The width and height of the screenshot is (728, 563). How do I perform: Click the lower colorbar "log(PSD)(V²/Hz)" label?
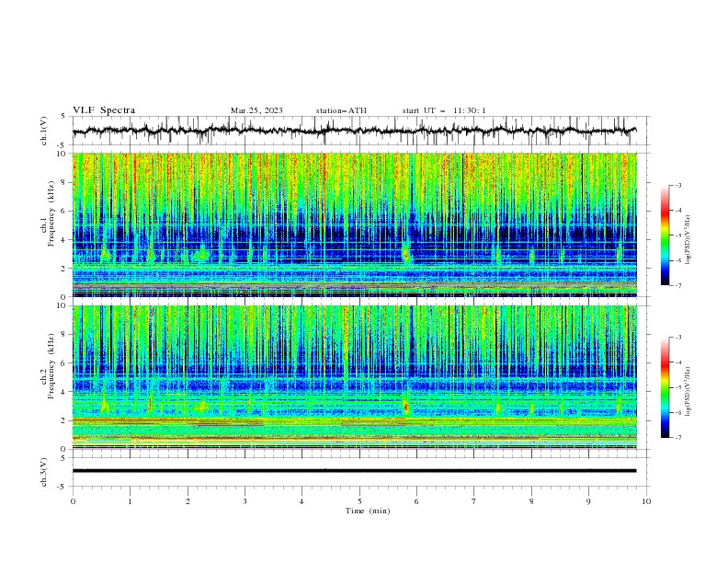coord(688,392)
